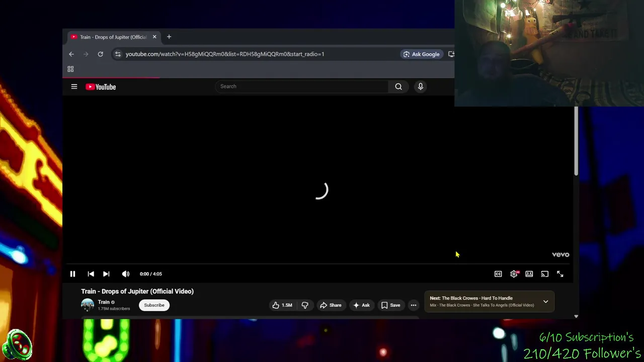Screen dimensions: 644x362
Task: Seek on the video progress bar
Action: (x=318, y=264)
